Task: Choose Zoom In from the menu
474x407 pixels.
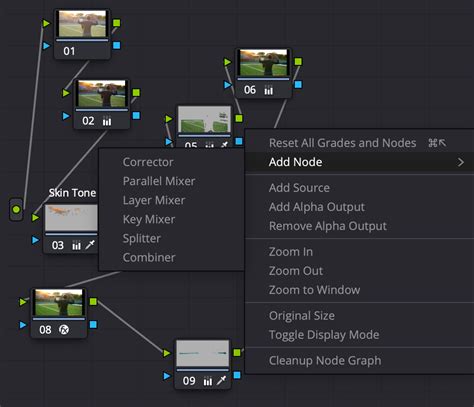Action: (x=291, y=252)
